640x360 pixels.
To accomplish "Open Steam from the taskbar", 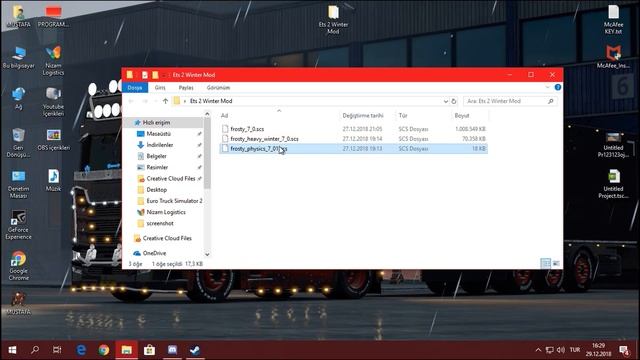I will [195, 350].
